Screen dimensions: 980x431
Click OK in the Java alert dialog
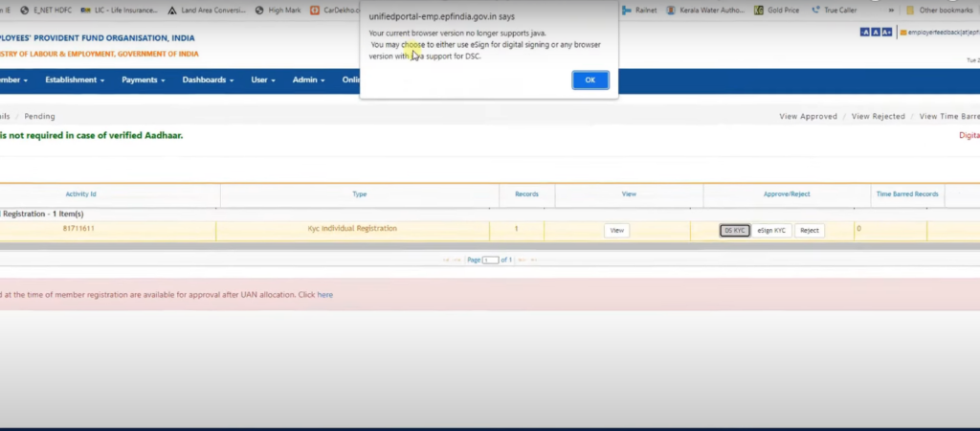tap(590, 80)
